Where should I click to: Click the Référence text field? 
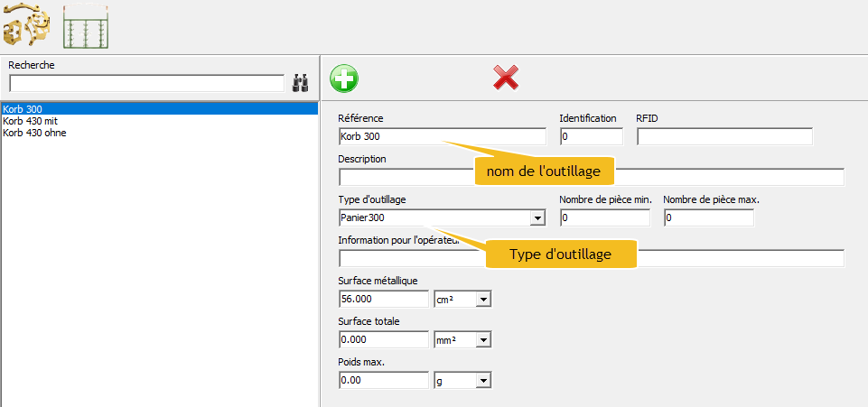tap(442, 137)
